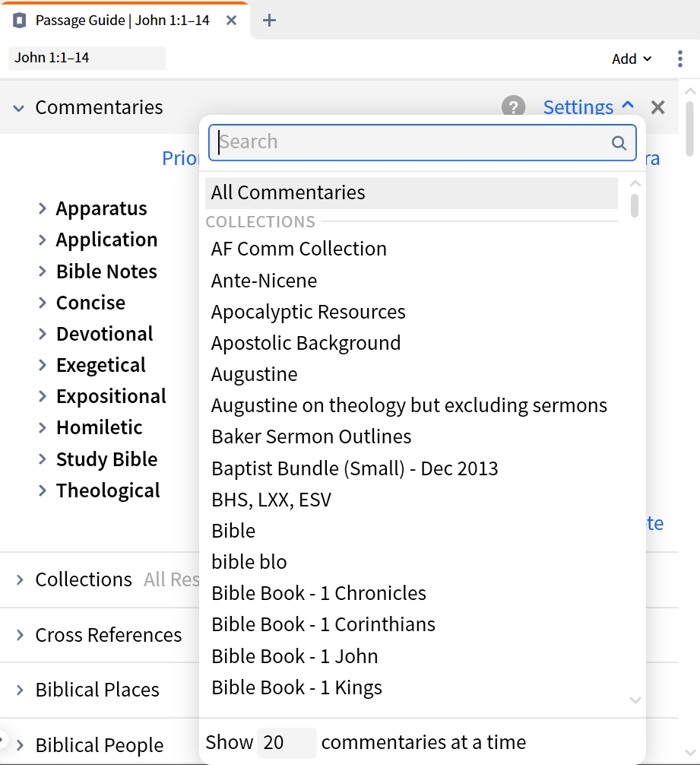Expand the Concise group
This screenshot has width=700, height=765.
pyautogui.click(x=43, y=303)
